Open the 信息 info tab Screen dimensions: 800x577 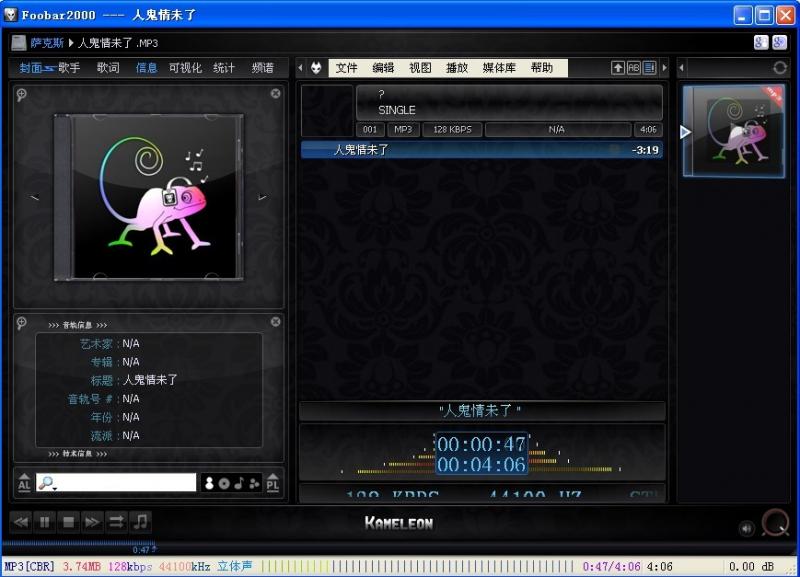146,68
